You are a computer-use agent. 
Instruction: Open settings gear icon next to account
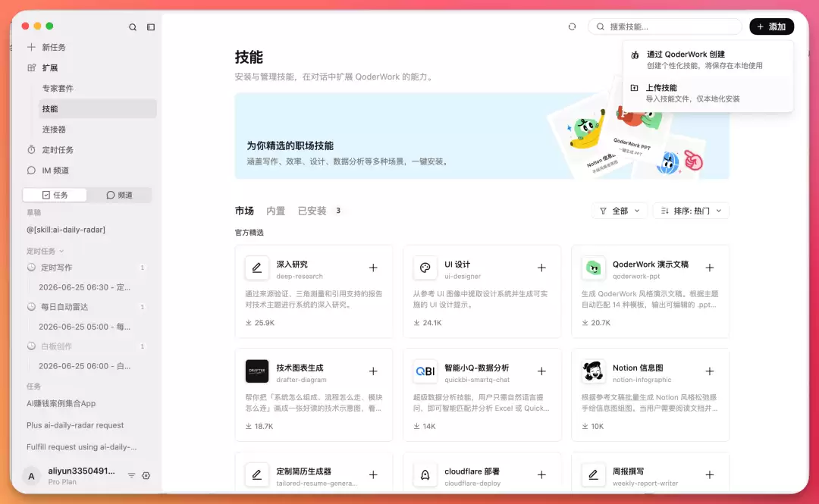(146, 476)
